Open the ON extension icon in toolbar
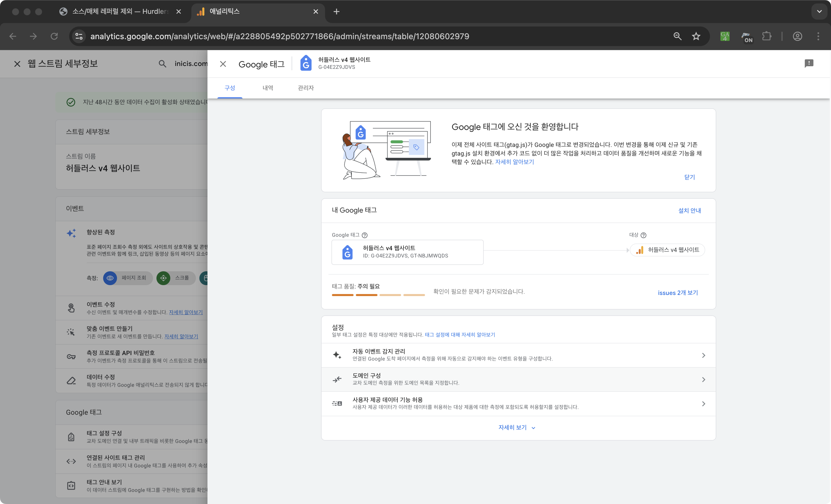The width and height of the screenshot is (831, 504). (x=747, y=37)
